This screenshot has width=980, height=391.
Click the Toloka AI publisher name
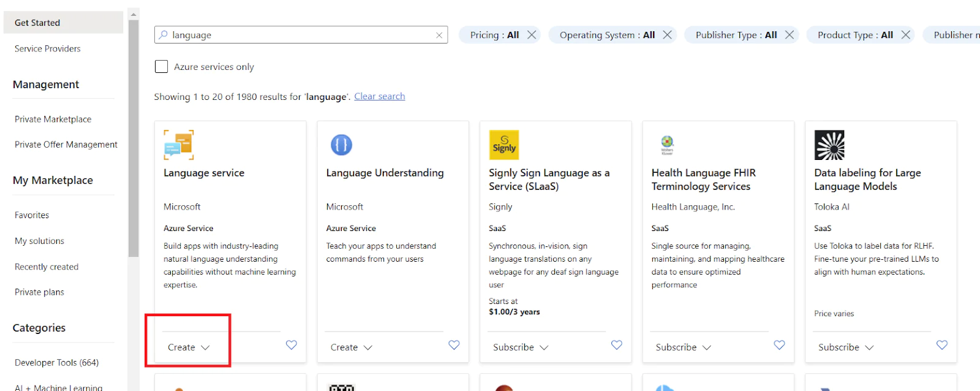tap(832, 207)
